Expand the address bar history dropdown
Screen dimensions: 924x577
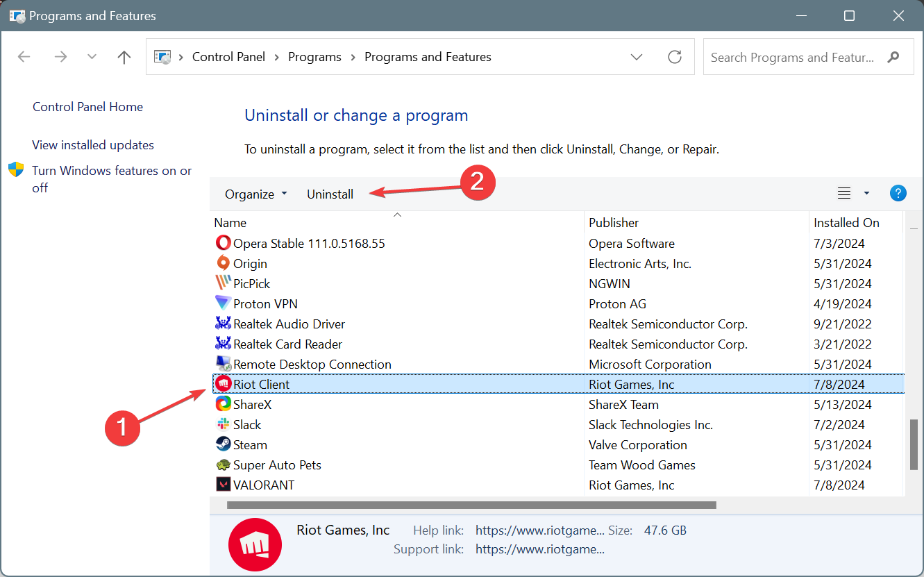point(637,57)
